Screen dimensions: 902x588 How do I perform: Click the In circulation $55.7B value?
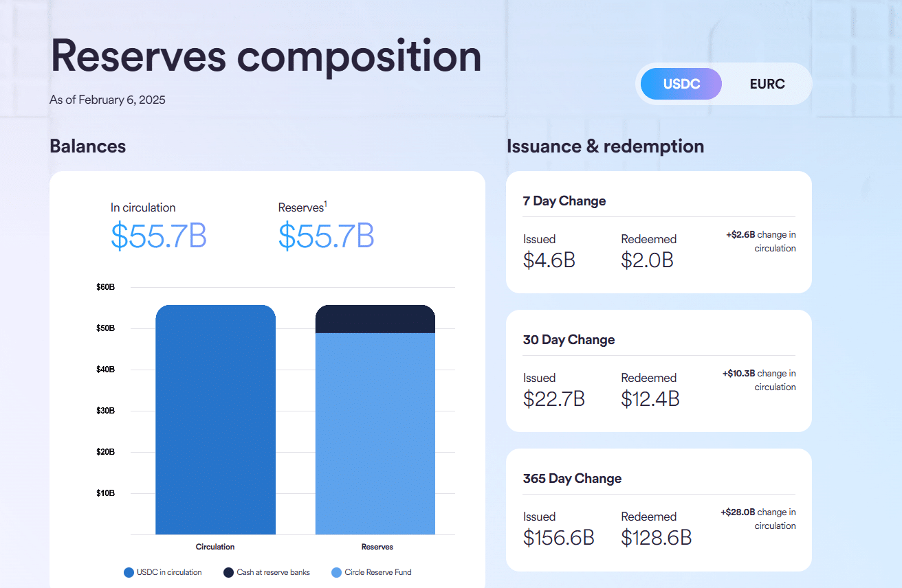159,236
